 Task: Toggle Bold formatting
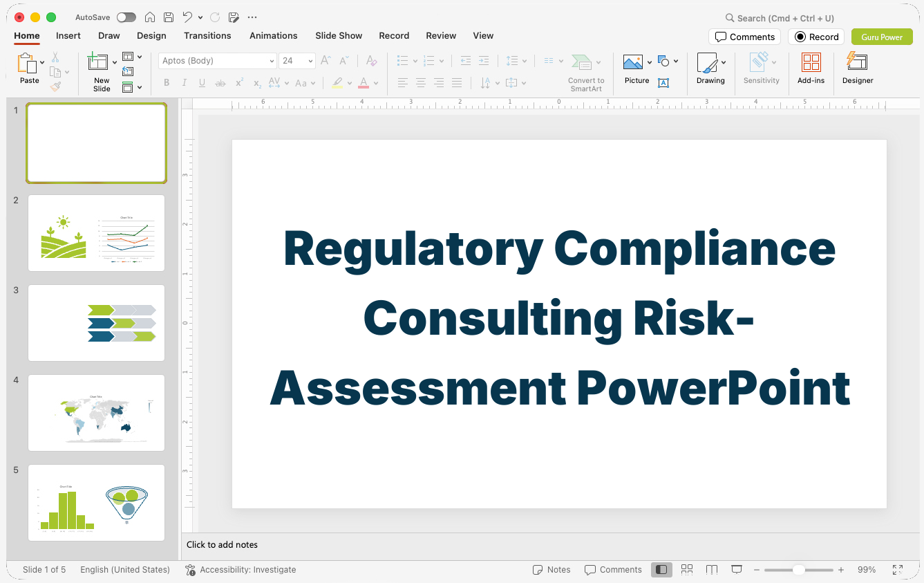point(167,83)
